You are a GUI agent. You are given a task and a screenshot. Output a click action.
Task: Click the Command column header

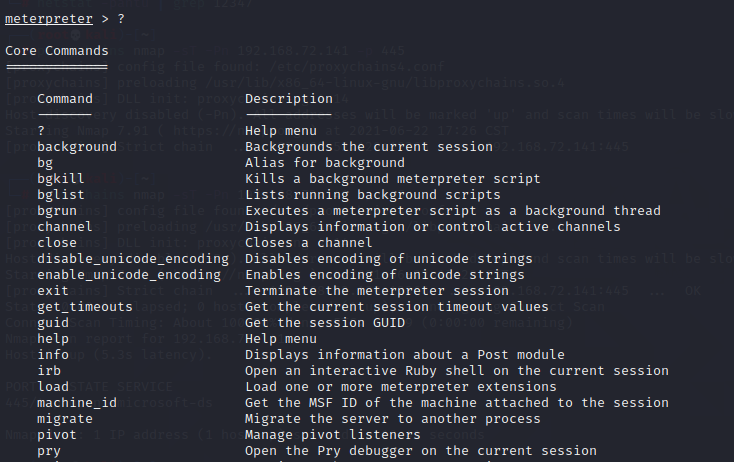coord(65,99)
